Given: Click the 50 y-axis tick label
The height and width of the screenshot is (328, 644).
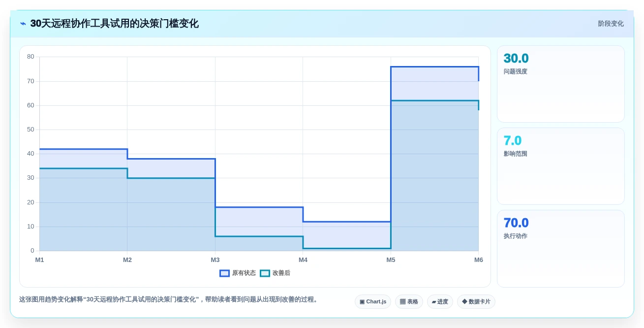Looking at the screenshot, I should point(31,130).
